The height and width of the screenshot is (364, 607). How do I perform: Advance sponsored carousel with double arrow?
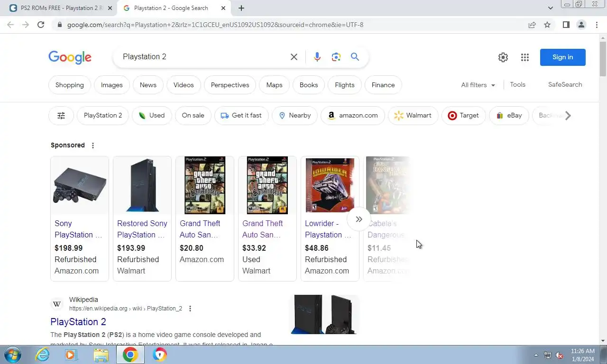(359, 219)
